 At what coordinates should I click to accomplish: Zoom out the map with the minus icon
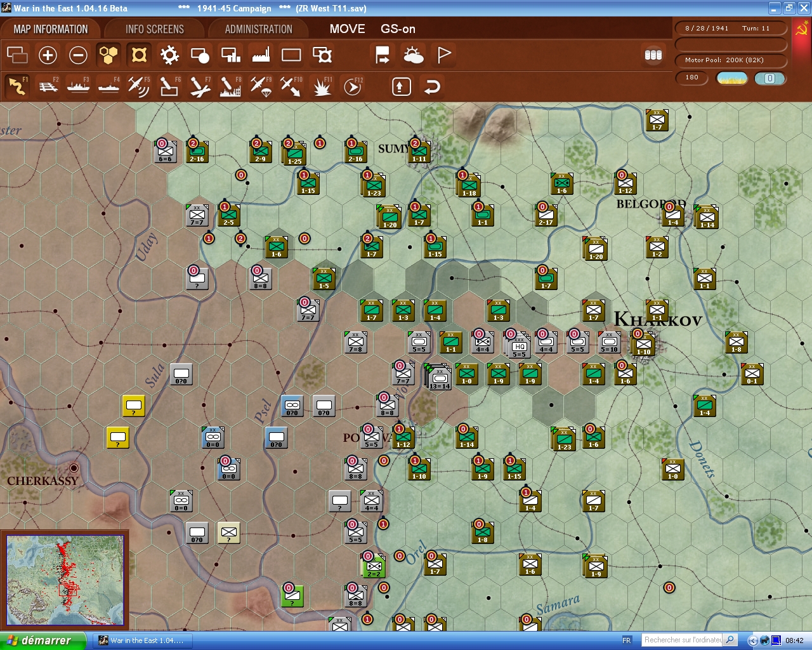pos(78,55)
